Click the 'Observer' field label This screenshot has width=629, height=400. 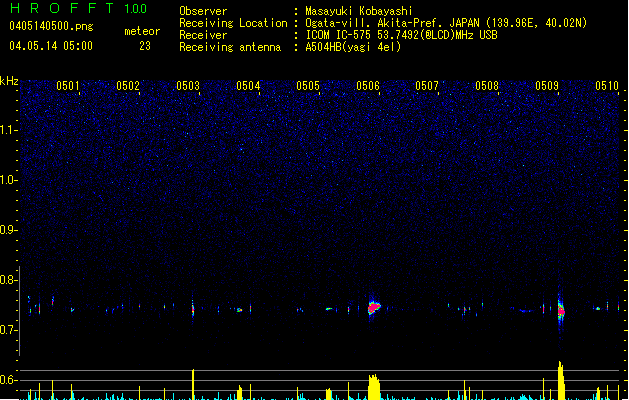pyautogui.click(x=203, y=11)
